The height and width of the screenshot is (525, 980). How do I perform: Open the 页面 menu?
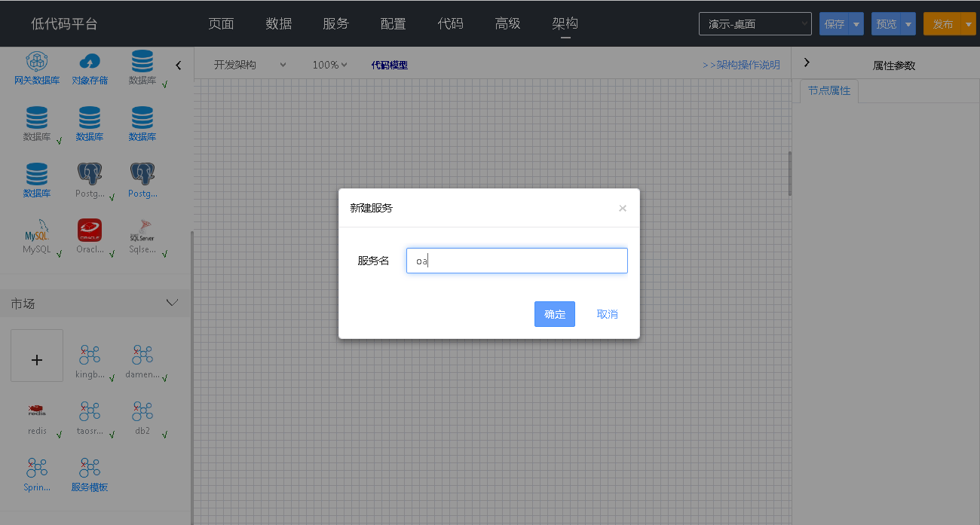[x=221, y=23]
